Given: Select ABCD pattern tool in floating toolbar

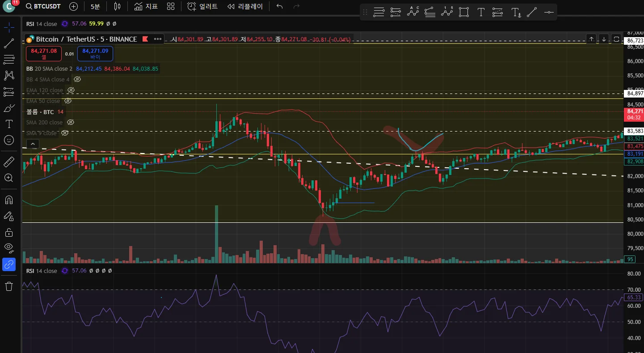Looking at the screenshot, I should (413, 13).
